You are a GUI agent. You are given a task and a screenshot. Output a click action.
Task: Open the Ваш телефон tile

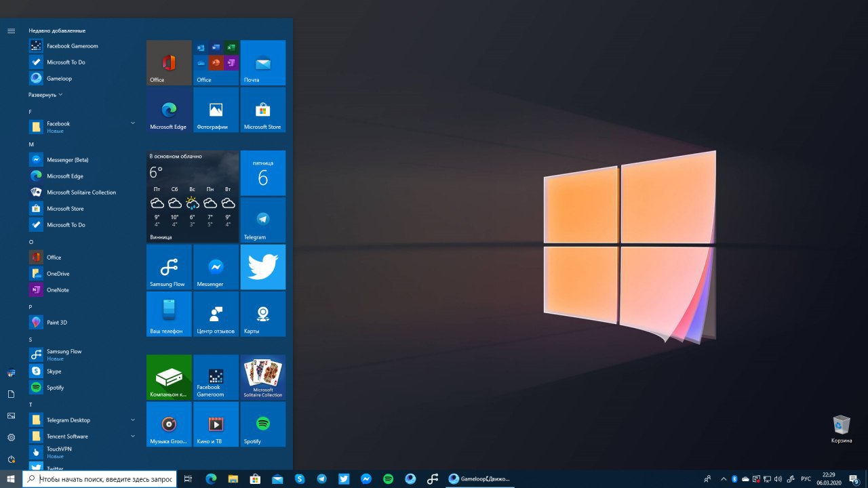point(169,314)
